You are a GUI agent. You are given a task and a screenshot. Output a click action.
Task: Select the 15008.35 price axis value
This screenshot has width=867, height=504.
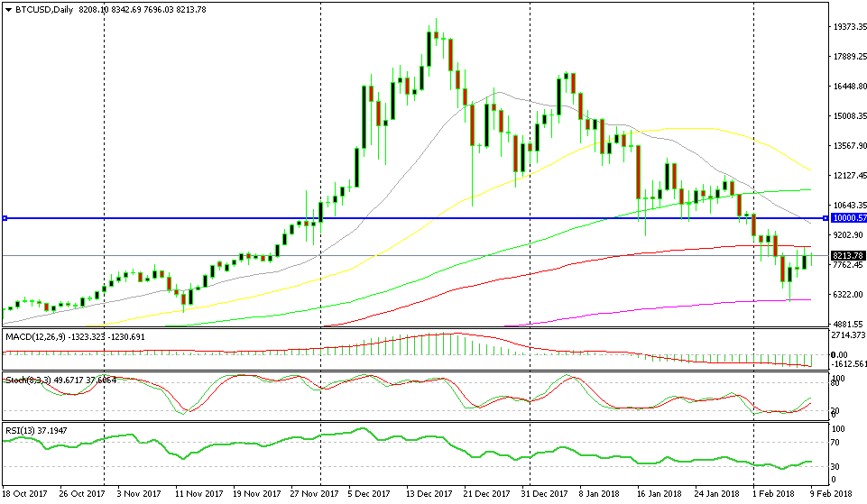849,116
